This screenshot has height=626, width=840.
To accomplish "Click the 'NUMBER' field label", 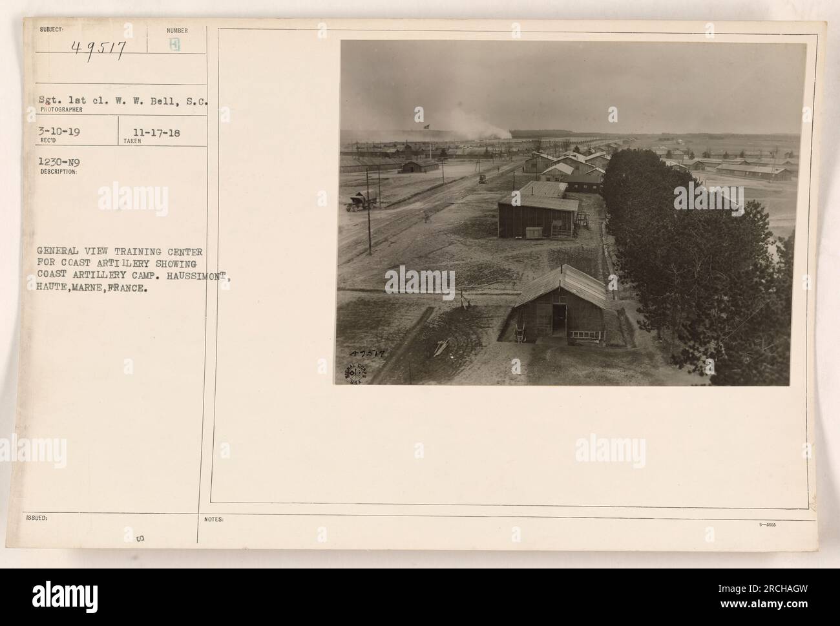I will click(x=176, y=30).
